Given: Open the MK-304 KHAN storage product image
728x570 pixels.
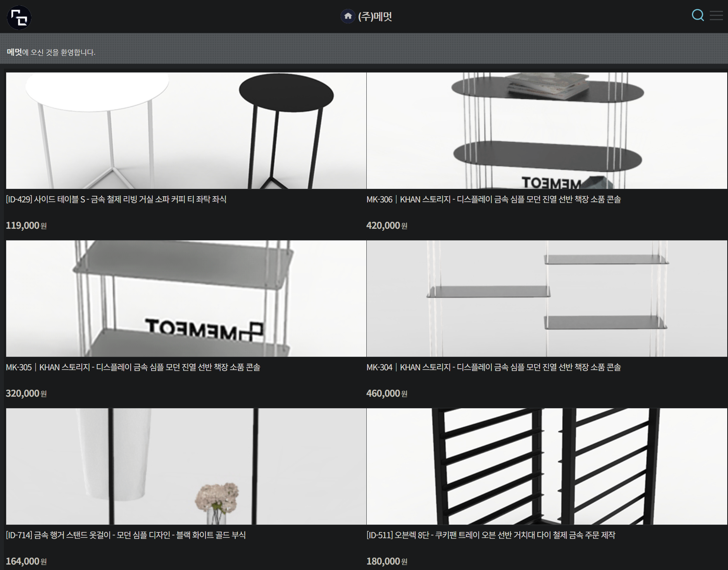Looking at the screenshot, I should (547, 298).
